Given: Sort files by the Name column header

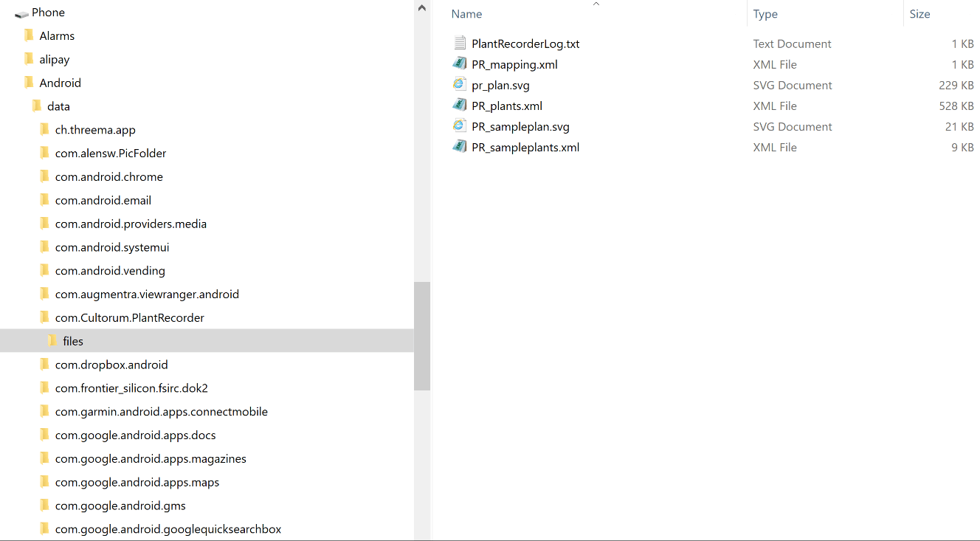Looking at the screenshot, I should (466, 14).
